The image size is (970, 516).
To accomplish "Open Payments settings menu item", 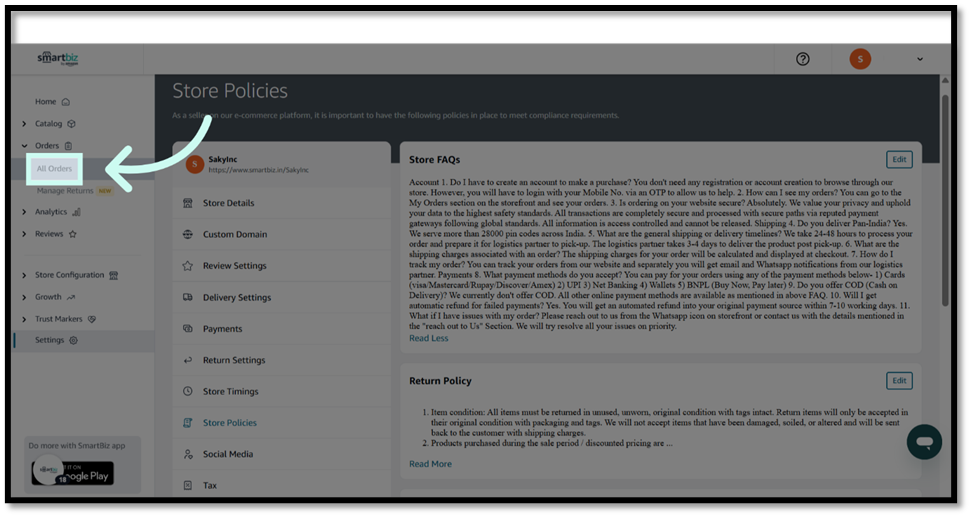I will tap(222, 329).
